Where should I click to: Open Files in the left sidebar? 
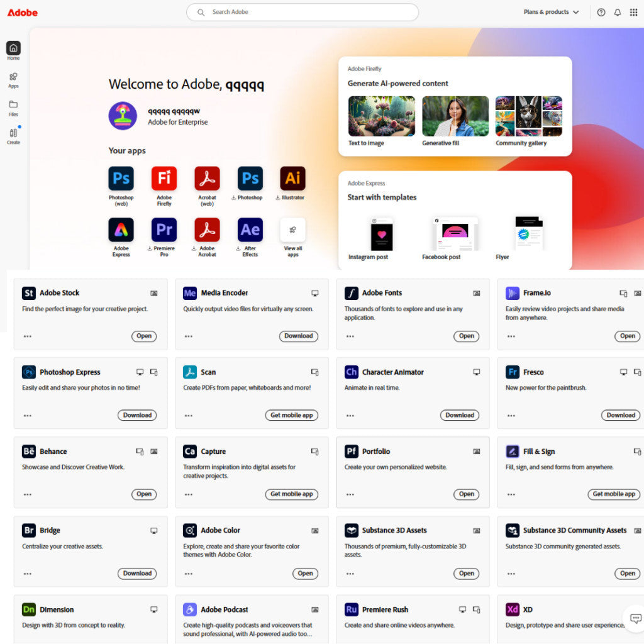[x=13, y=108]
